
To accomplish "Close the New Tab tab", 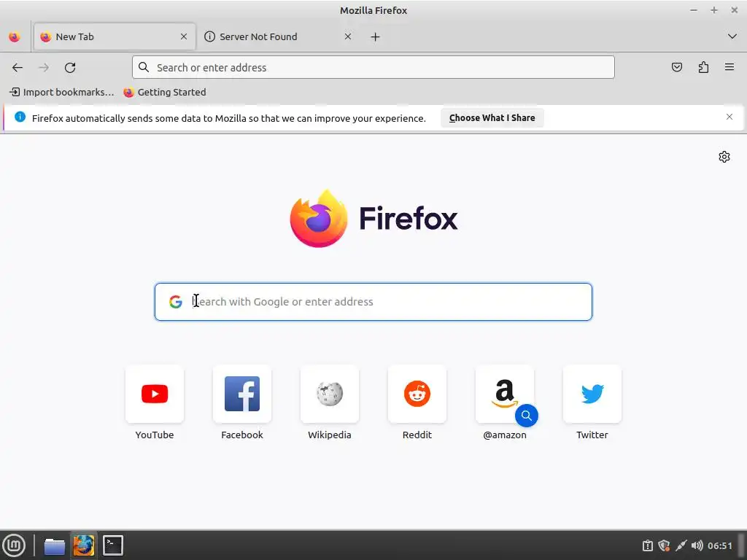I will point(184,36).
